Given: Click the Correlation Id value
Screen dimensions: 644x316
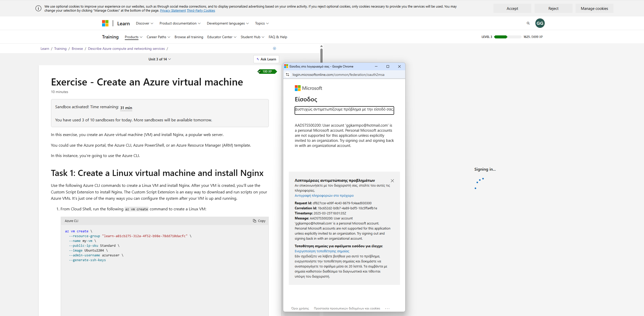Looking at the screenshot, I should 347,208.
